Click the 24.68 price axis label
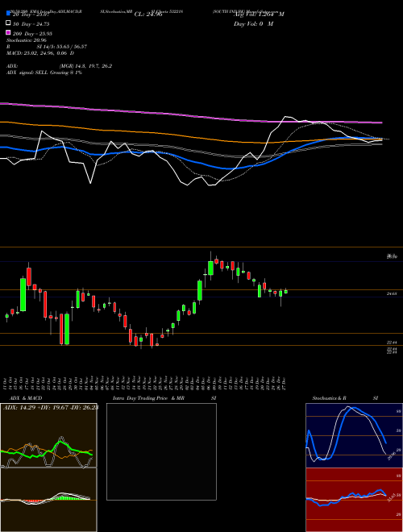 (x=392, y=294)
